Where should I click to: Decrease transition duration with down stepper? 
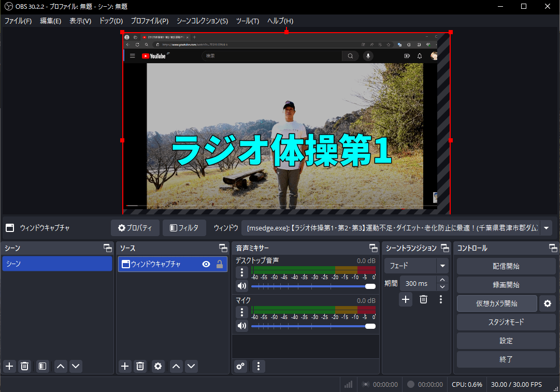[x=442, y=287]
